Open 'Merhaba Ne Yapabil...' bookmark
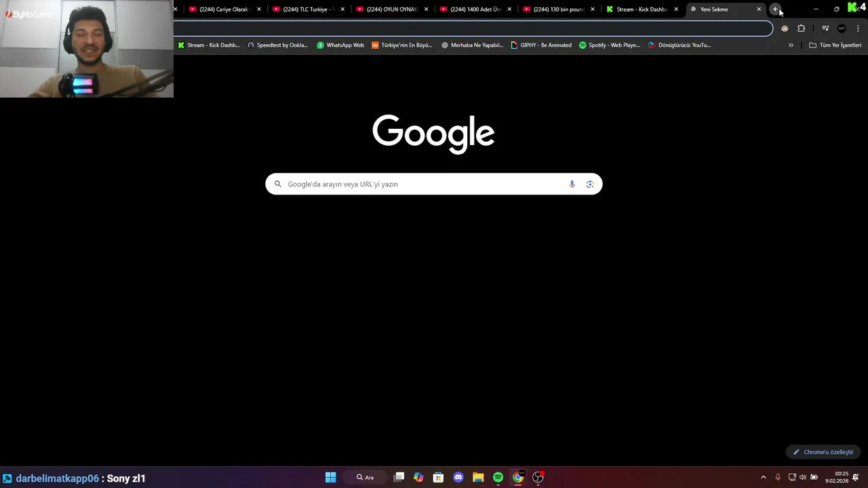The image size is (868, 488). click(x=472, y=45)
